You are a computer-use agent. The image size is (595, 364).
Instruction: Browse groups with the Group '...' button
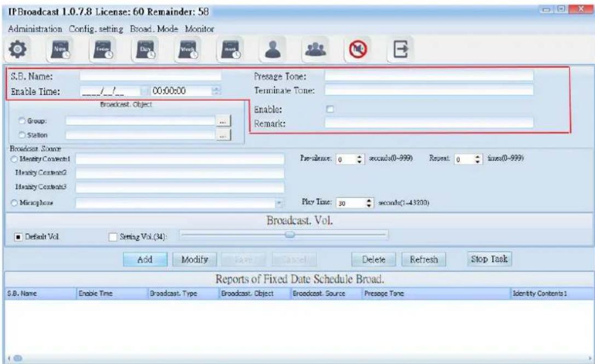(223, 122)
